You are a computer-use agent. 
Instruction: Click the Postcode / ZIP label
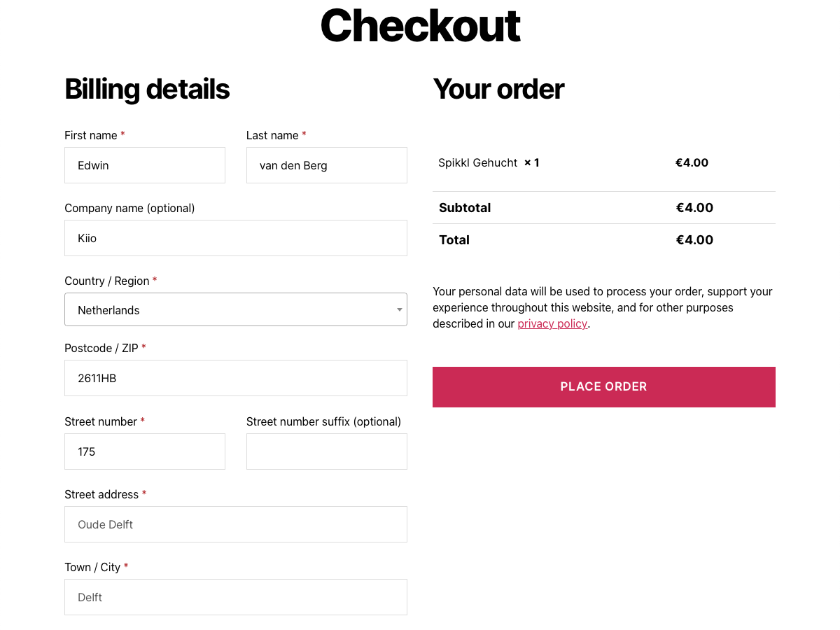101,348
